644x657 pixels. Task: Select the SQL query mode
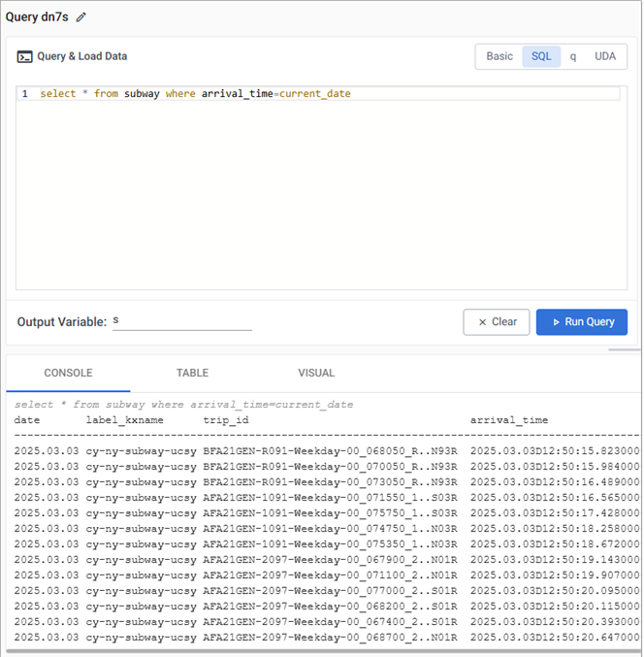(541, 56)
